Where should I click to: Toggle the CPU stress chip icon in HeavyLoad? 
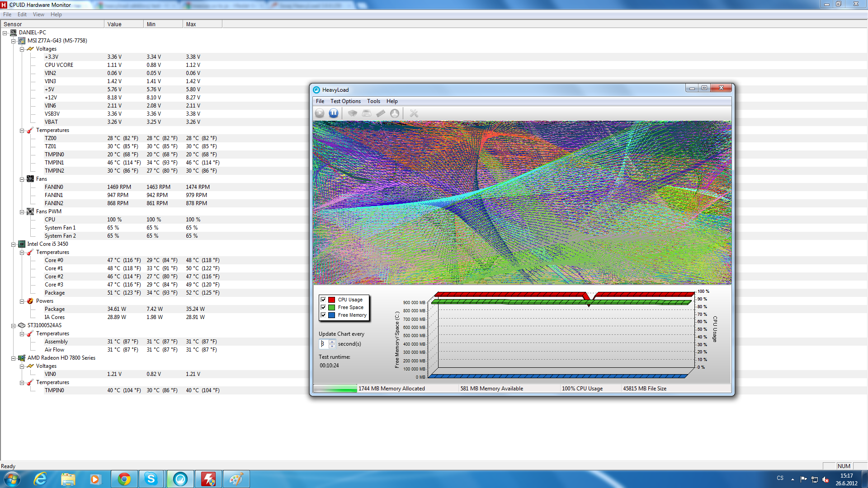coord(352,113)
